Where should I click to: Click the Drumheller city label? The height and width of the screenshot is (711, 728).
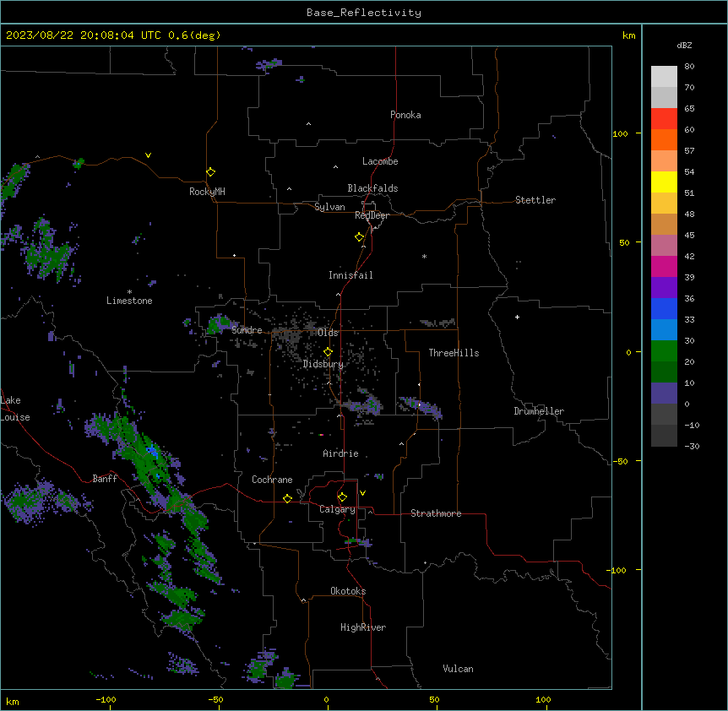point(539,411)
